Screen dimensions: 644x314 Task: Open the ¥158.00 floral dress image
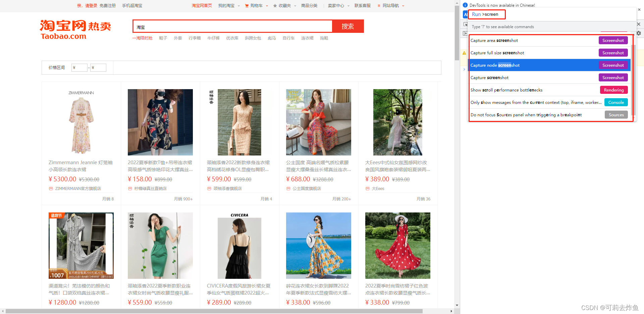160,122
